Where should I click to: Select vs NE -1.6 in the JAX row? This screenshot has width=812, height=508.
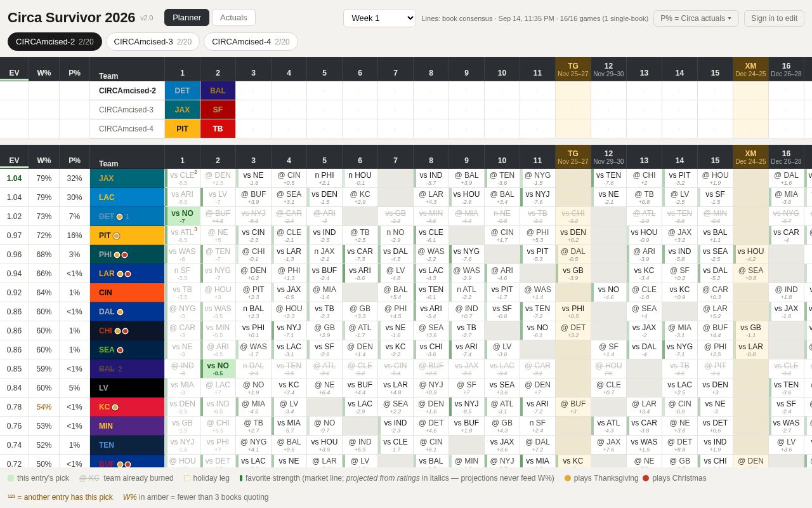coord(253,178)
